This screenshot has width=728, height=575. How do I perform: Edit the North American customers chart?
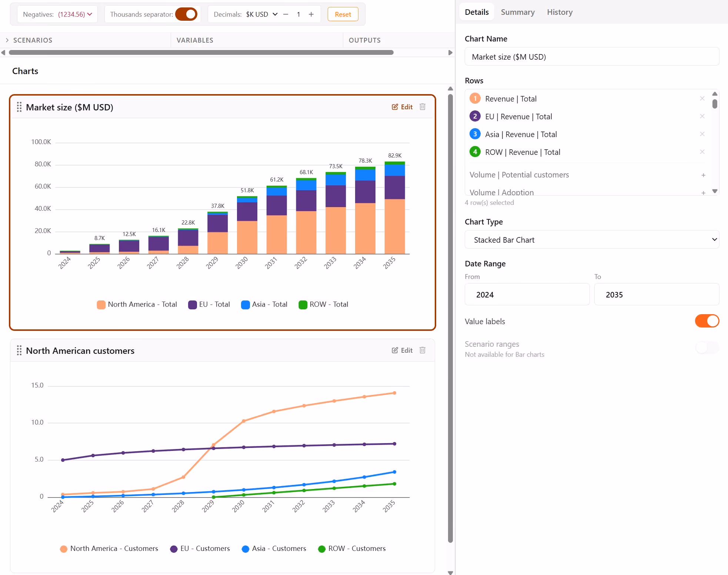402,350
